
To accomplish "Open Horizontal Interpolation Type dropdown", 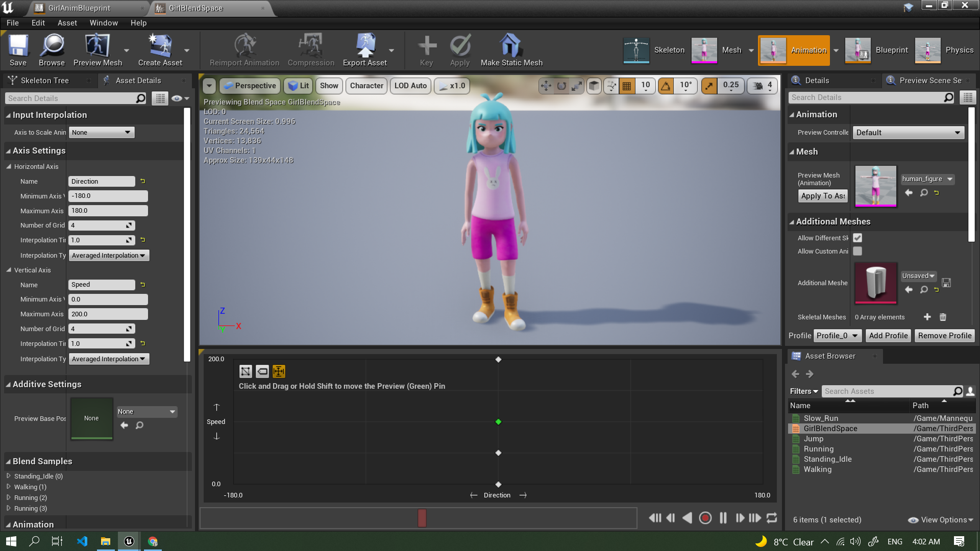I will point(109,255).
